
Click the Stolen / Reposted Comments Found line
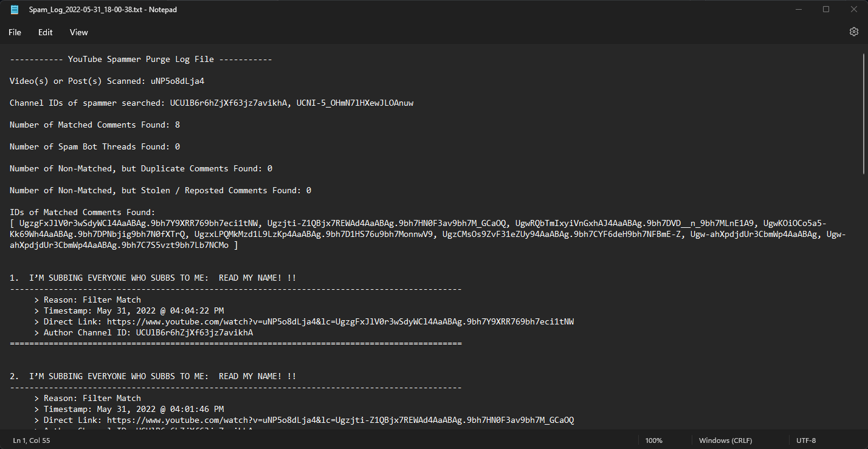(x=160, y=191)
